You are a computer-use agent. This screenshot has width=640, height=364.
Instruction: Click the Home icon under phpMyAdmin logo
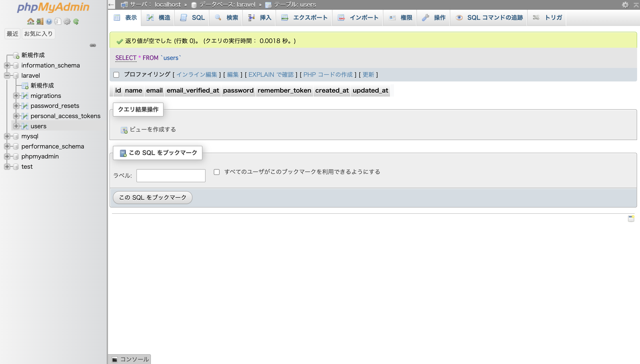point(30,22)
